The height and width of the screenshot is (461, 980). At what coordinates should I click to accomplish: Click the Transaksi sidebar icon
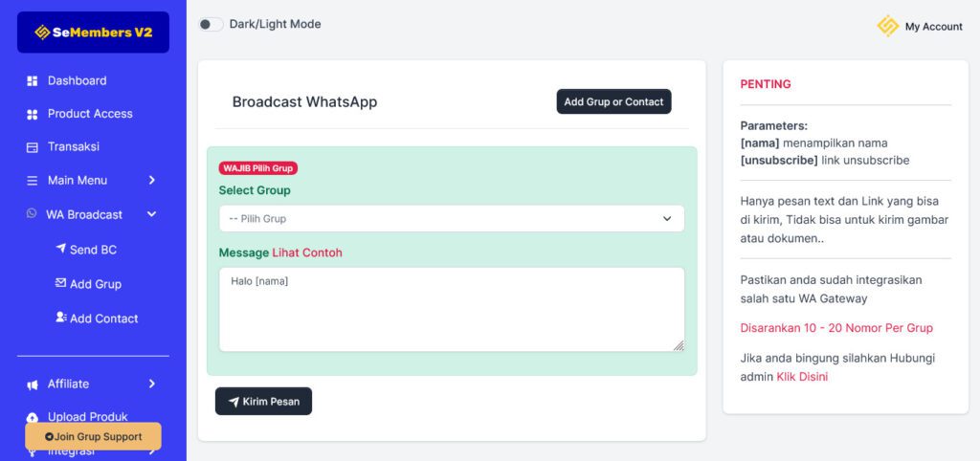click(32, 147)
